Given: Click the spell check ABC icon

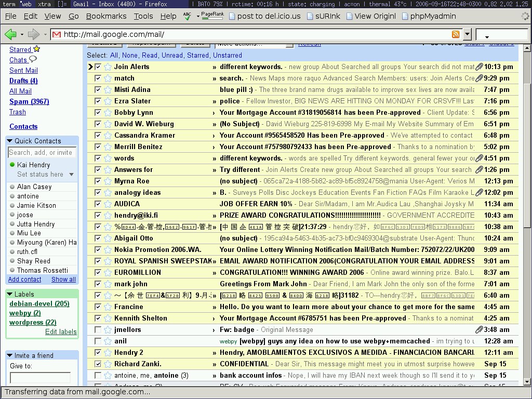Looking at the screenshot, I should pos(187,16).
